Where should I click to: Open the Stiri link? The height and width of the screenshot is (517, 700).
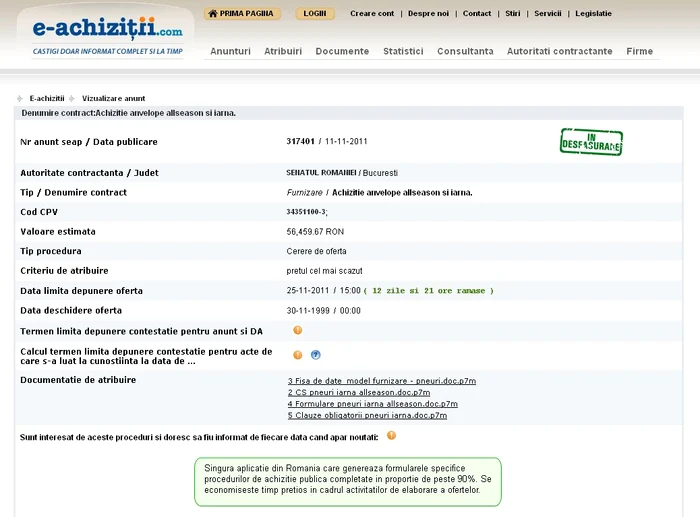512,13
